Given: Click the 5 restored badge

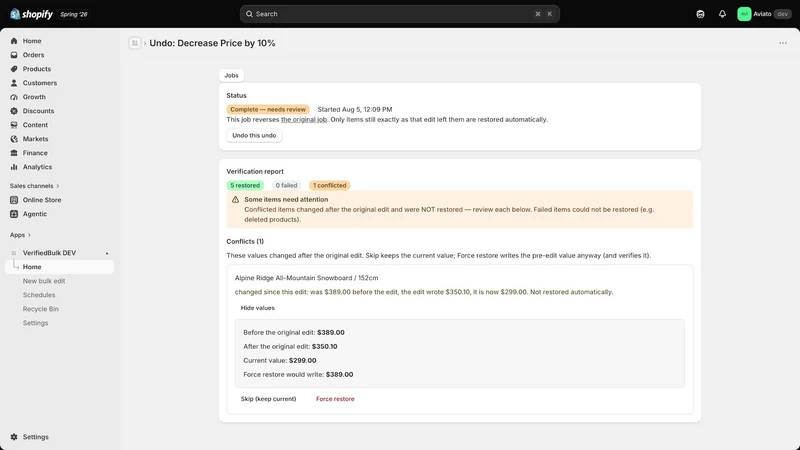Looking at the screenshot, I should [245, 186].
